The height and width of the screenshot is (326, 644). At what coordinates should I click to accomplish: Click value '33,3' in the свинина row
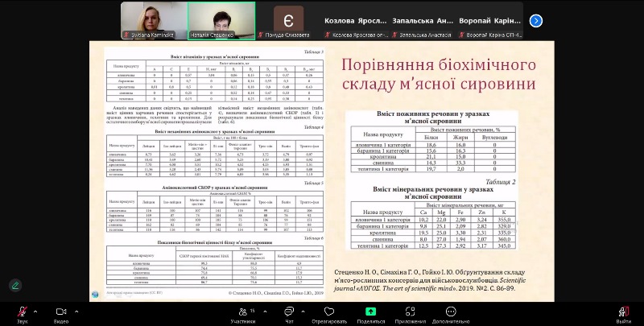click(x=460, y=163)
